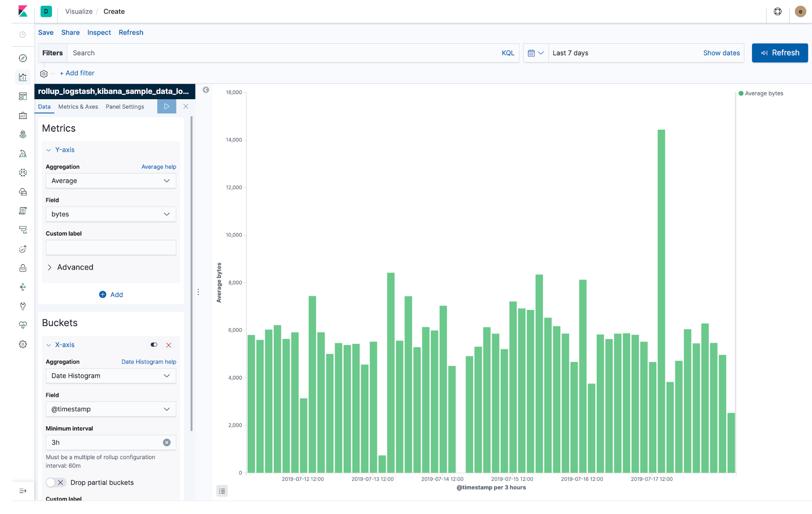Select the Canvas icon in the sidebar

click(23, 115)
